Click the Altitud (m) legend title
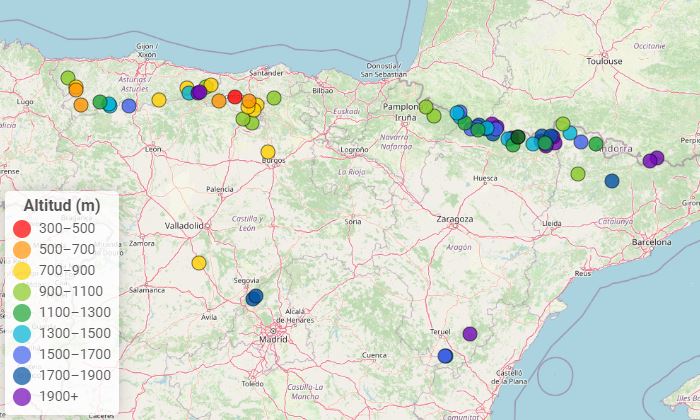Viewport: 700px width, 420px height. click(61, 205)
